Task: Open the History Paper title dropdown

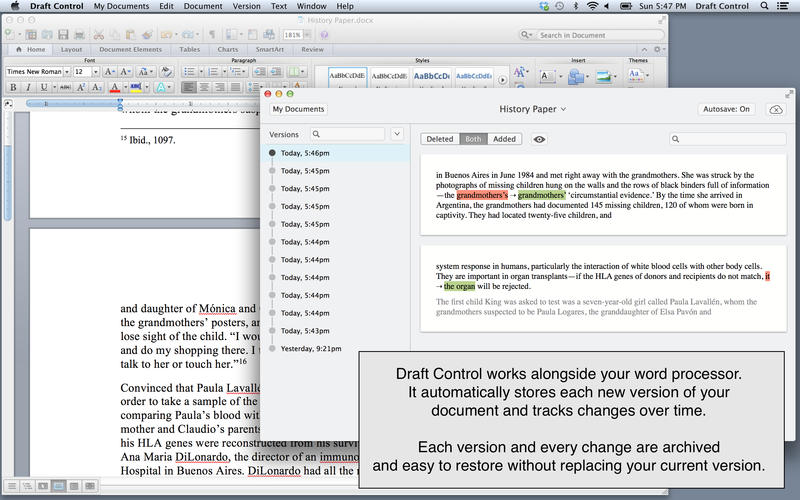Action: point(533,109)
